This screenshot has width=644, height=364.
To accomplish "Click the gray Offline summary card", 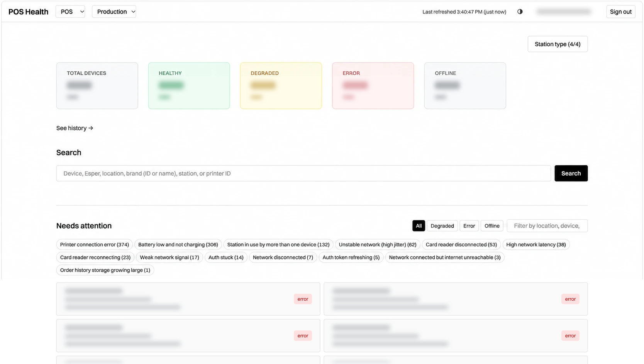I will pyautogui.click(x=465, y=86).
